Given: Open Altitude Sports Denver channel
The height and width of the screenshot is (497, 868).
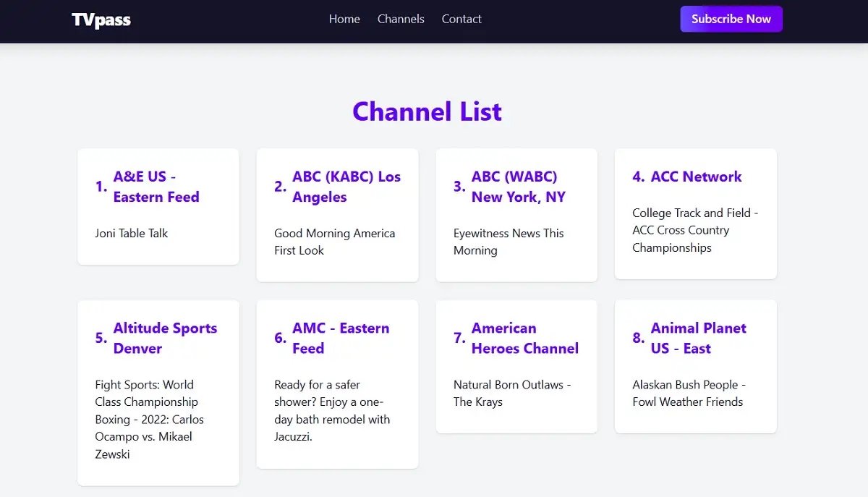Looking at the screenshot, I should coord(165,338).
